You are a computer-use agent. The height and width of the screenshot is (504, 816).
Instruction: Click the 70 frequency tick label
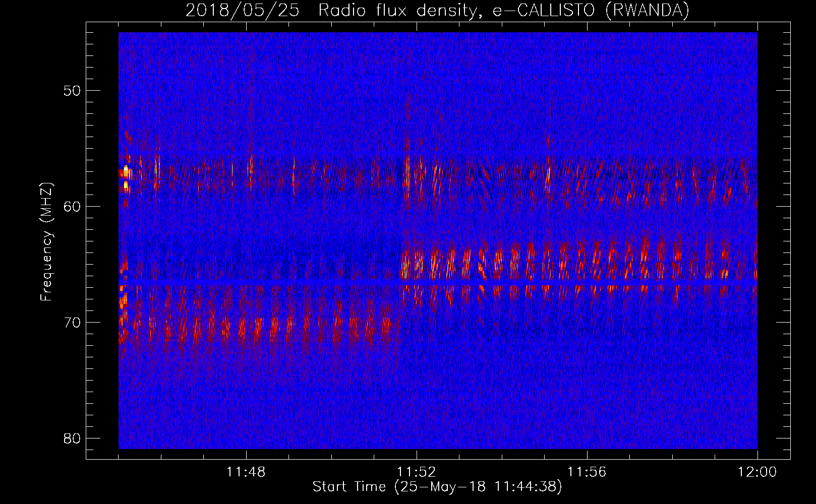pos(72,323)
